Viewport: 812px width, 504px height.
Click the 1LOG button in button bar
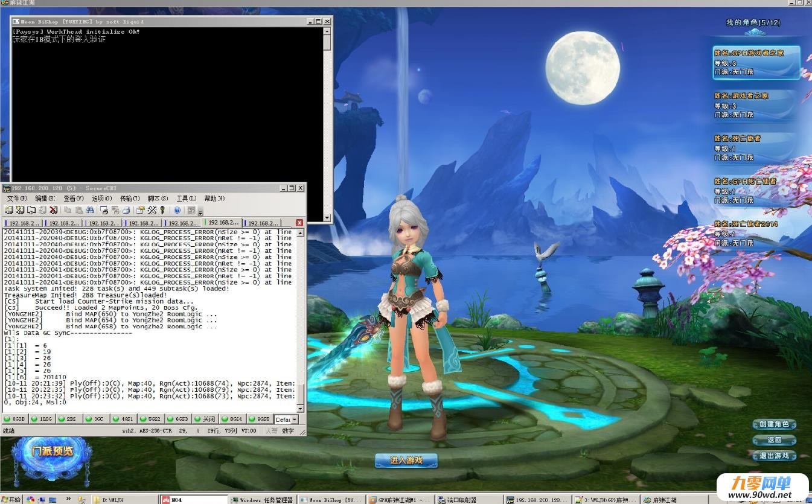42,419
